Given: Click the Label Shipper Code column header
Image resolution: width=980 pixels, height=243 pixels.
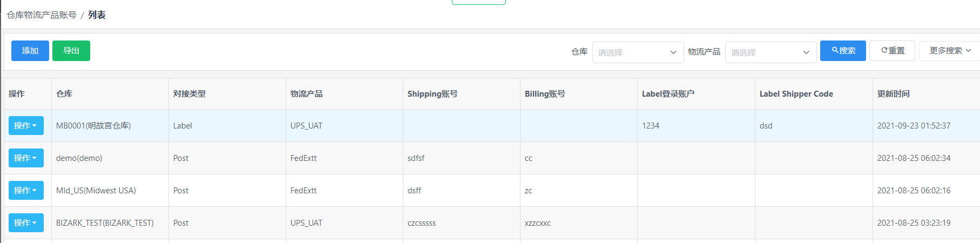Looking at the screenshot, I should point(796,94).
